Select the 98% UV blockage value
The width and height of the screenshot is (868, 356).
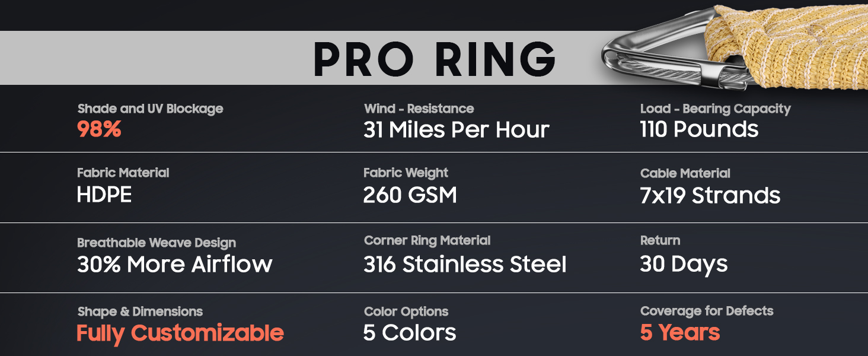point(99,129)
